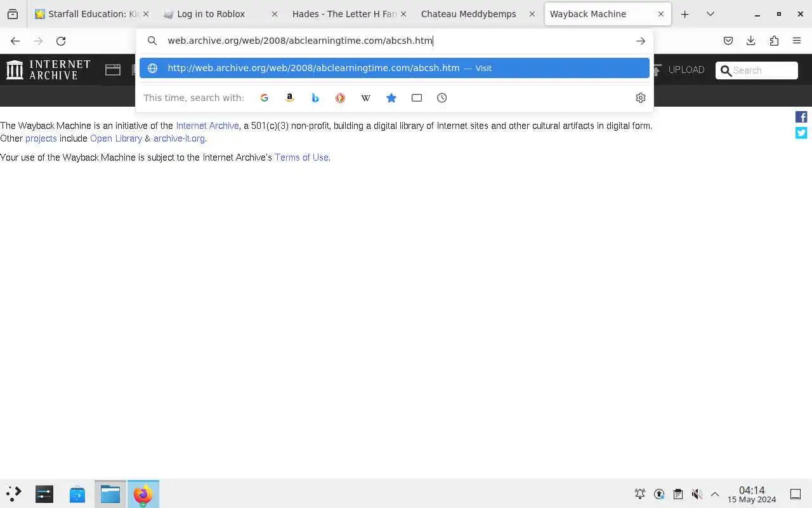Search this time with Wikipedia
Image resolution: width=812 pixels, height=508 pixels.
(365, 98)
